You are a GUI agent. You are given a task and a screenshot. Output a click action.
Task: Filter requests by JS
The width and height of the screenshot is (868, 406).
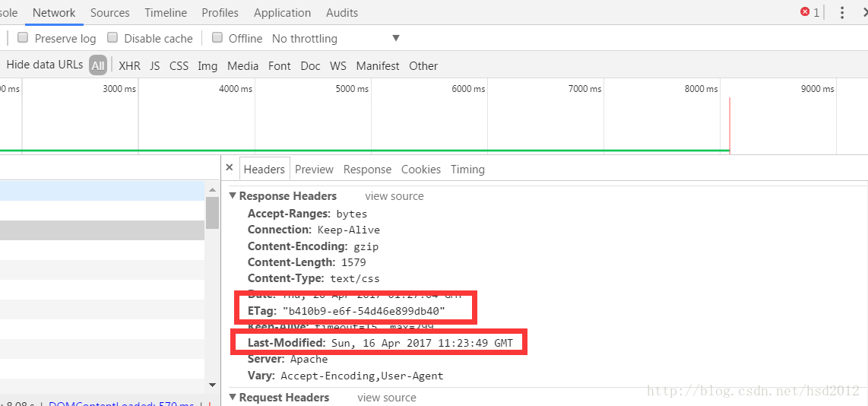click(x=154, y=66)
